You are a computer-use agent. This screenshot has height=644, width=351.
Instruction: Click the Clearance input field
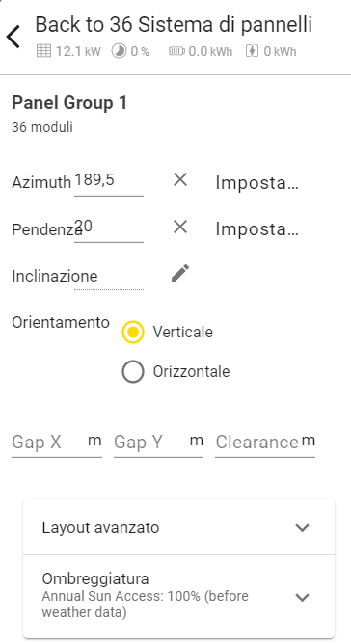(265, 443)
